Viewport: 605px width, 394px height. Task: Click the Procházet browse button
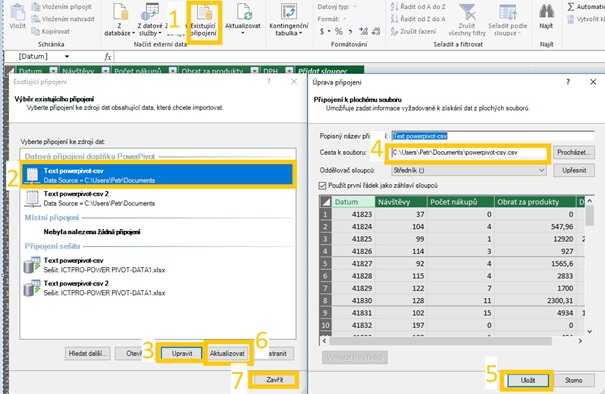(x=573, y=152)
